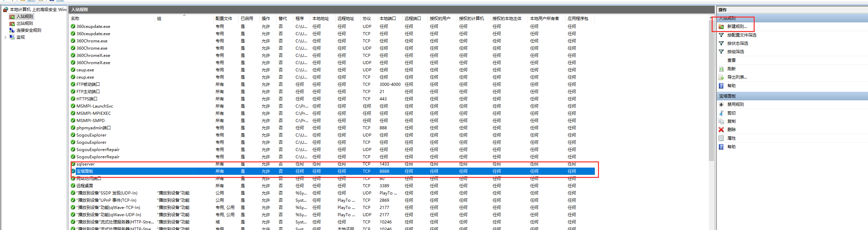Click the green check icon of MSMPI-SMPD
This screenshot has width=868, height=230.
(x=73, y=120)
